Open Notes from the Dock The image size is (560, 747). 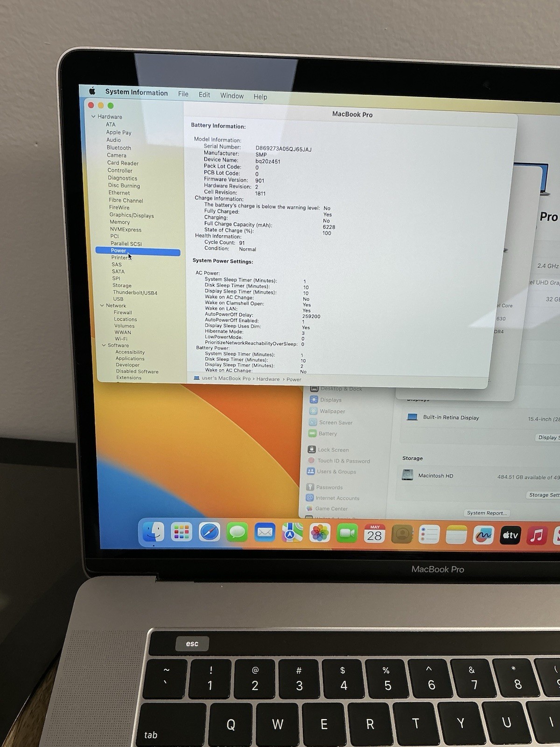456,535
